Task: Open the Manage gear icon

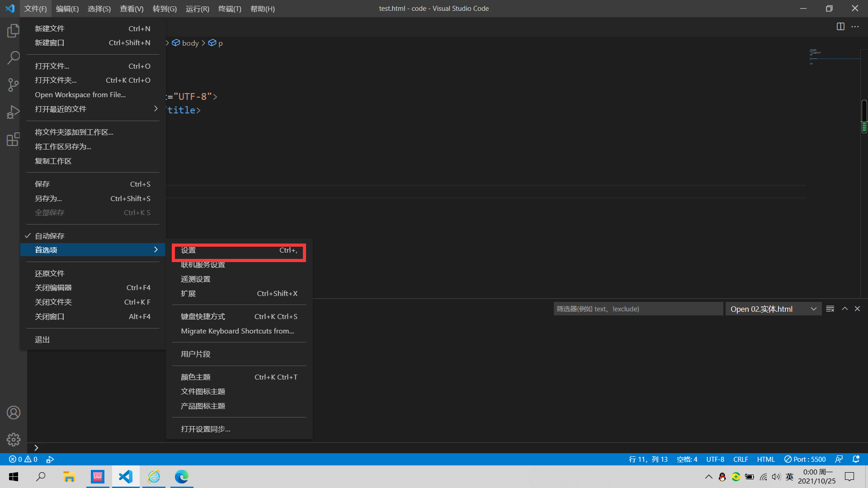Action: (x=13, y=439)
